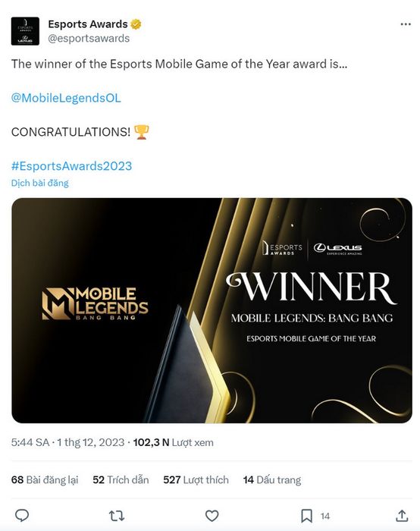Open the reply comment icon
Screen dimensions: 420x531
pos(22,515)
